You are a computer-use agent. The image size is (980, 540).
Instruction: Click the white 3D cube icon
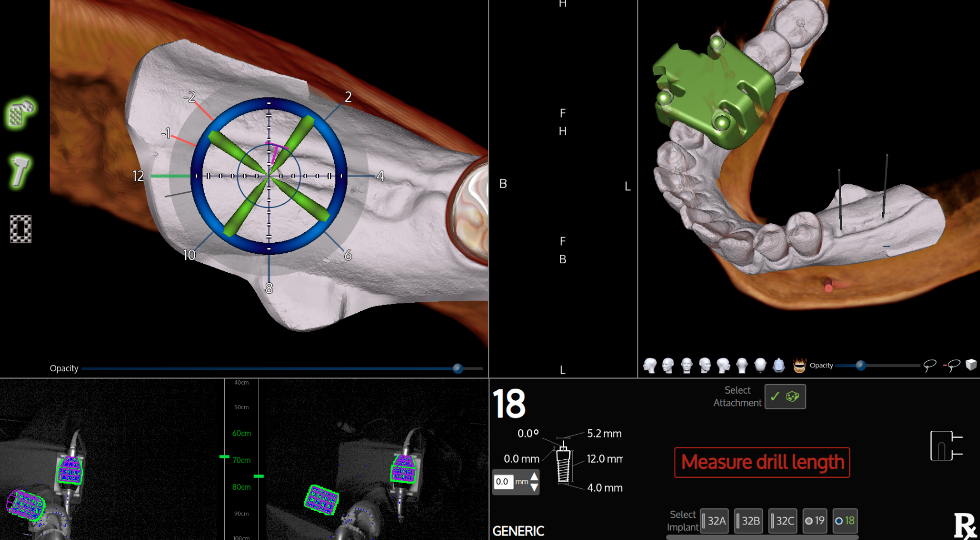pyautogui.click(x=971, y=365)
